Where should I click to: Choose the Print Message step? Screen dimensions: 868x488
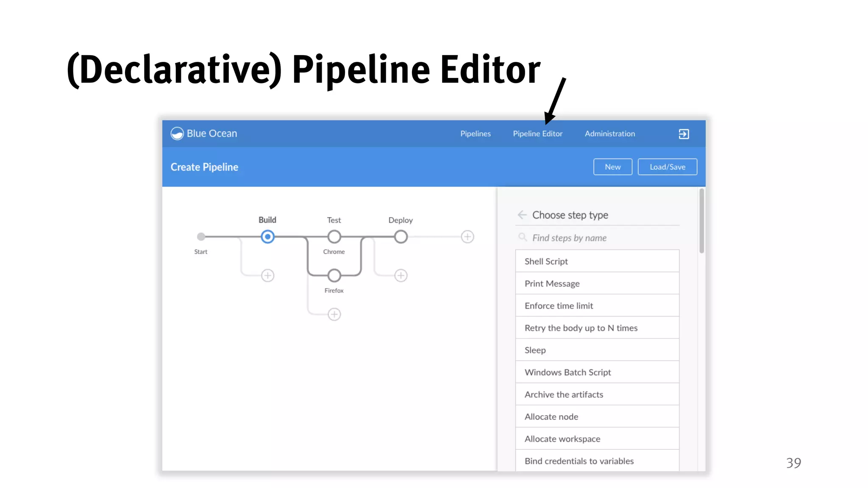[x=597, y=283]
